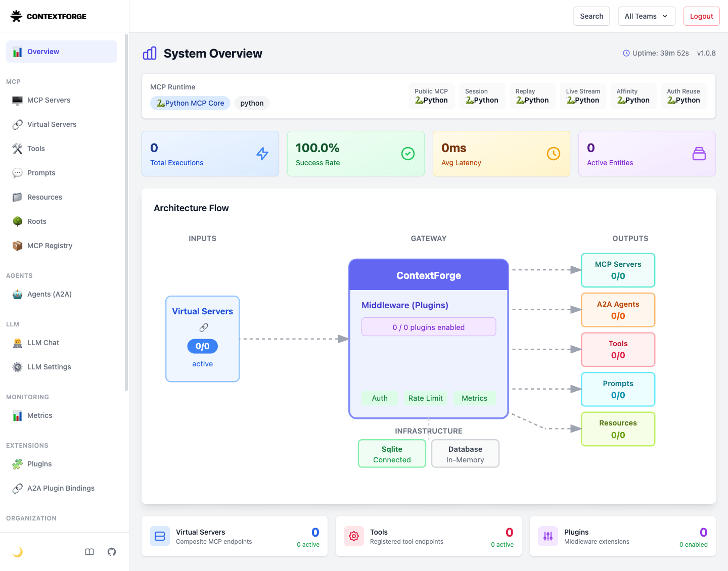Click the Metrics bar chart sidebar icon

[18, 415]
